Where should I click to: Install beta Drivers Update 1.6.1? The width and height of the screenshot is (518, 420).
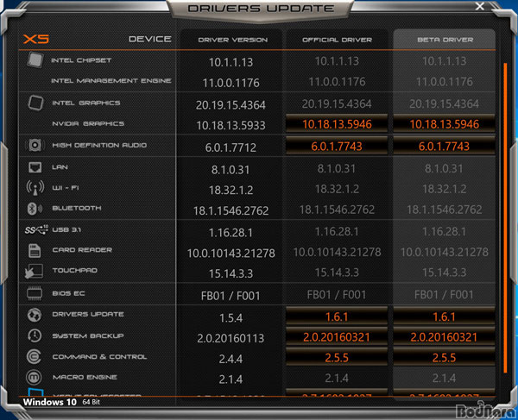pos(444,317)
